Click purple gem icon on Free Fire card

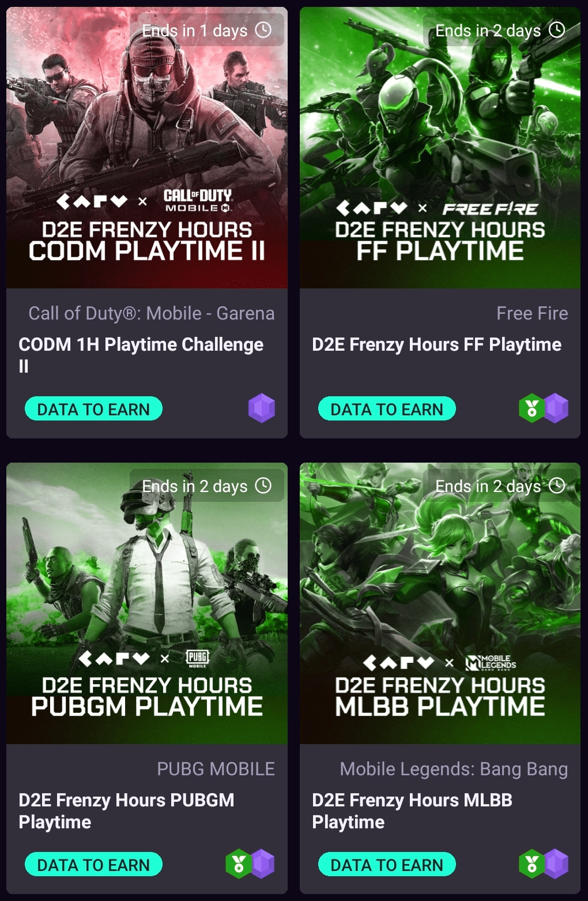pyautogui.click(x=557, y=408)
